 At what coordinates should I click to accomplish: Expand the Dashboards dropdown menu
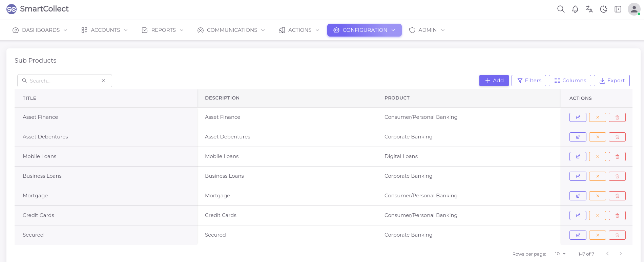40,30
